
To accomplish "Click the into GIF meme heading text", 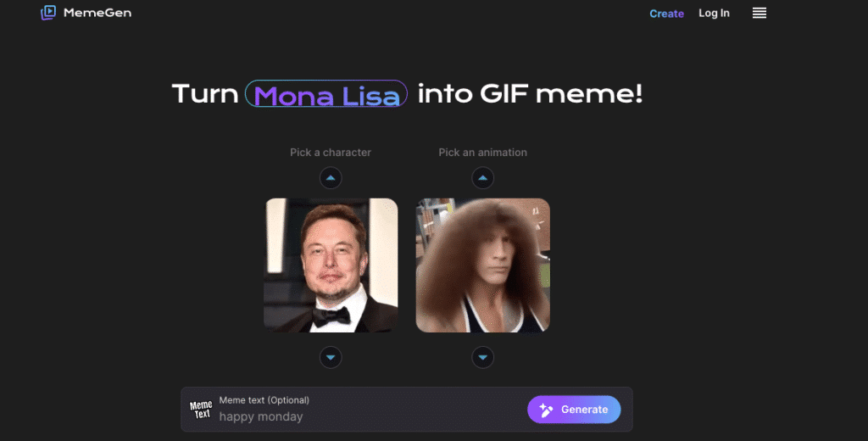I will (530, 93).
